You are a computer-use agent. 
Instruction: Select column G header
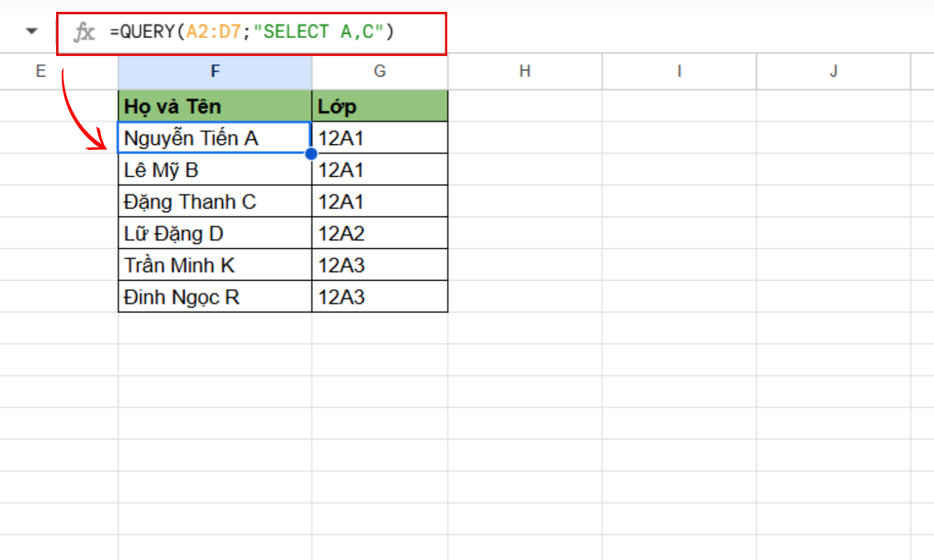click(x=379, y=72)
